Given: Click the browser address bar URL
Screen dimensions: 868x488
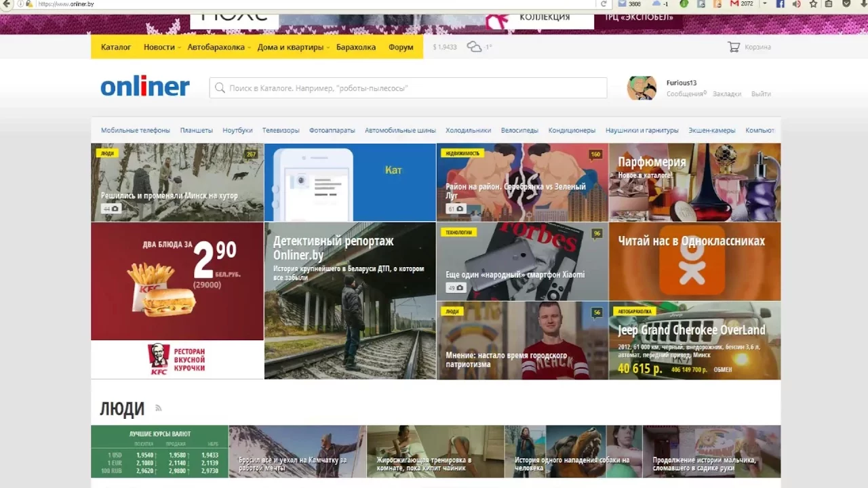Looking at the screenshot, I should 66,4.
